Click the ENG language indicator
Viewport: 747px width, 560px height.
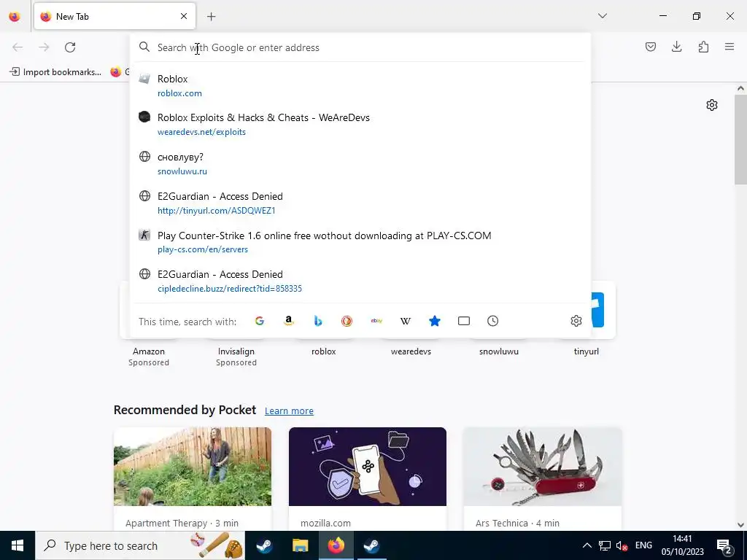[643, 545]
